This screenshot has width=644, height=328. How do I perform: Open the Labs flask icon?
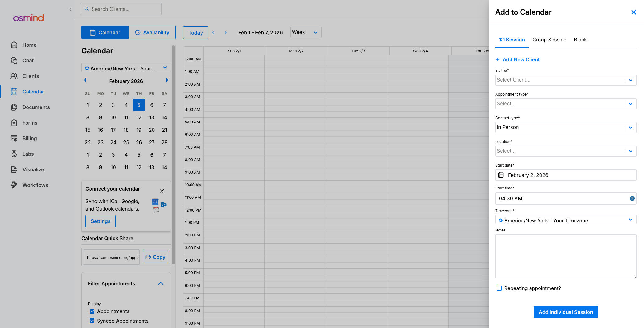pos(14,154)
